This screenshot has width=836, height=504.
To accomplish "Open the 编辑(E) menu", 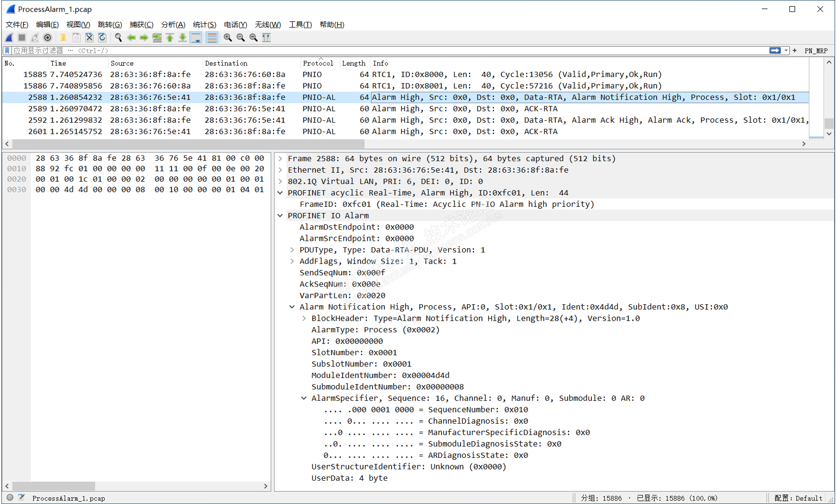I will coord(47,25).
